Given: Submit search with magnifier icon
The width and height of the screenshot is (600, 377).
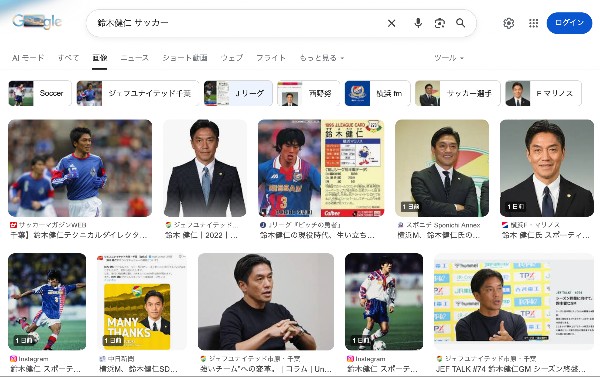Looking at the screenshot, I should (461, 23).
